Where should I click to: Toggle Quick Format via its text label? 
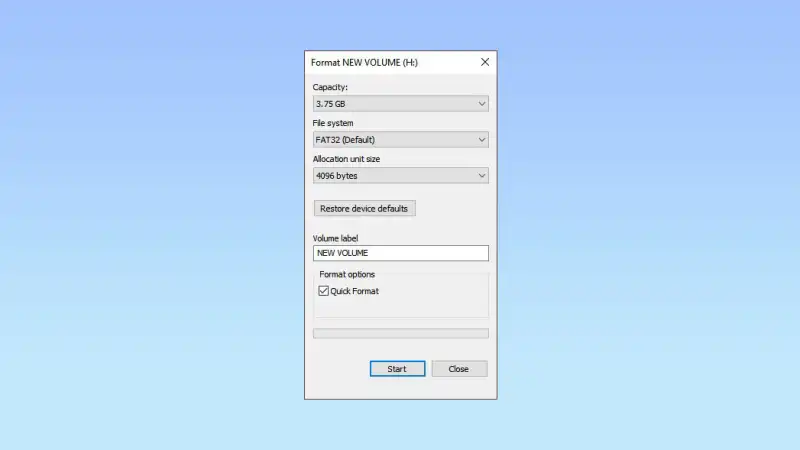tap(355, 291)
